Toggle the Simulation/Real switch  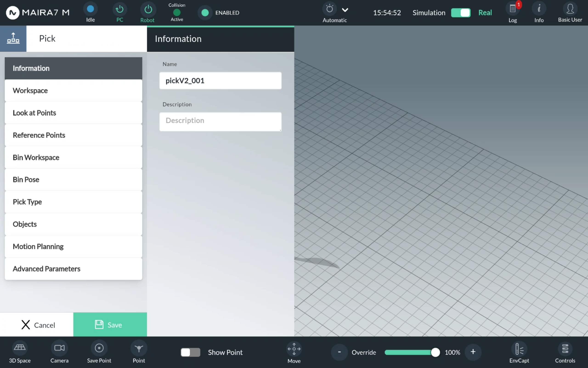pos(461,13)
